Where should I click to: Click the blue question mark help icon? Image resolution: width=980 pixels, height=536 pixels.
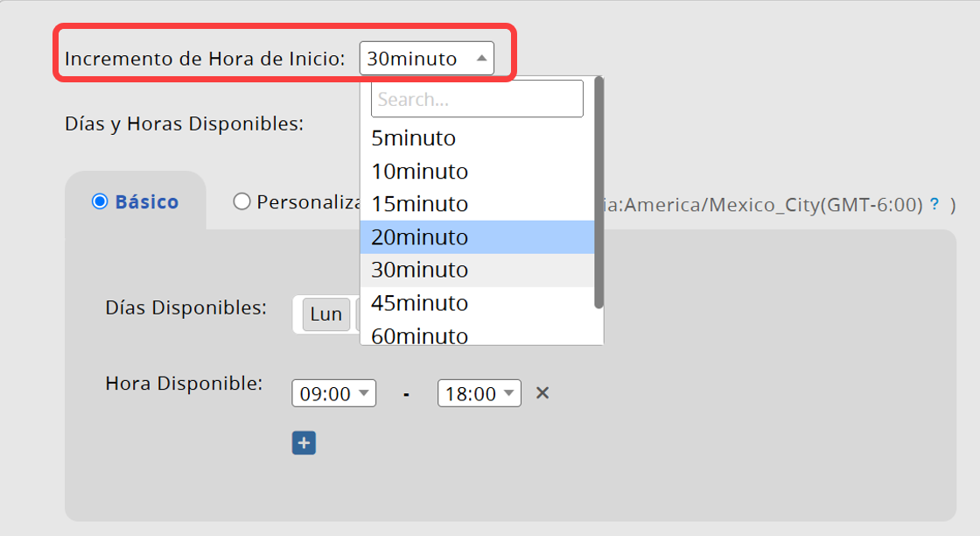pyautogui.click(x=934, y=204)
